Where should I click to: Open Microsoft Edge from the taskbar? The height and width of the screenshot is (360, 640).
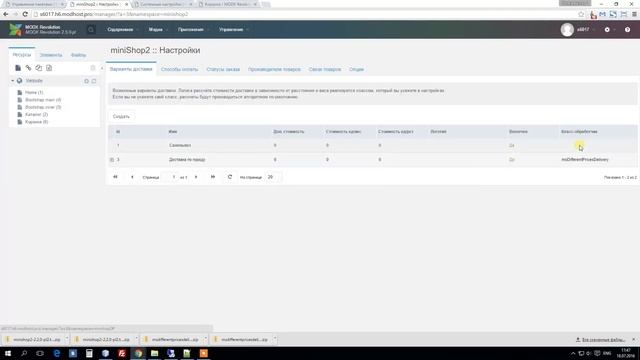coord(57,353)
